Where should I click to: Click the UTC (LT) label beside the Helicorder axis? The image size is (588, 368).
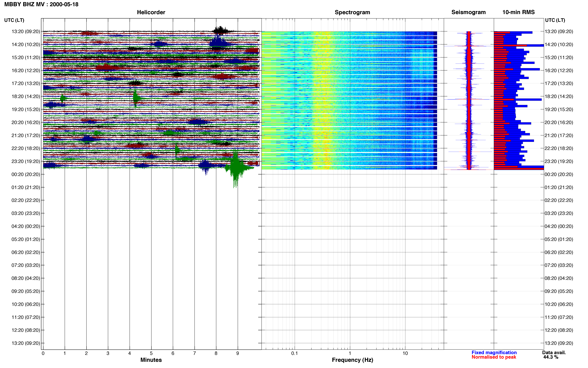coord(14,20)
